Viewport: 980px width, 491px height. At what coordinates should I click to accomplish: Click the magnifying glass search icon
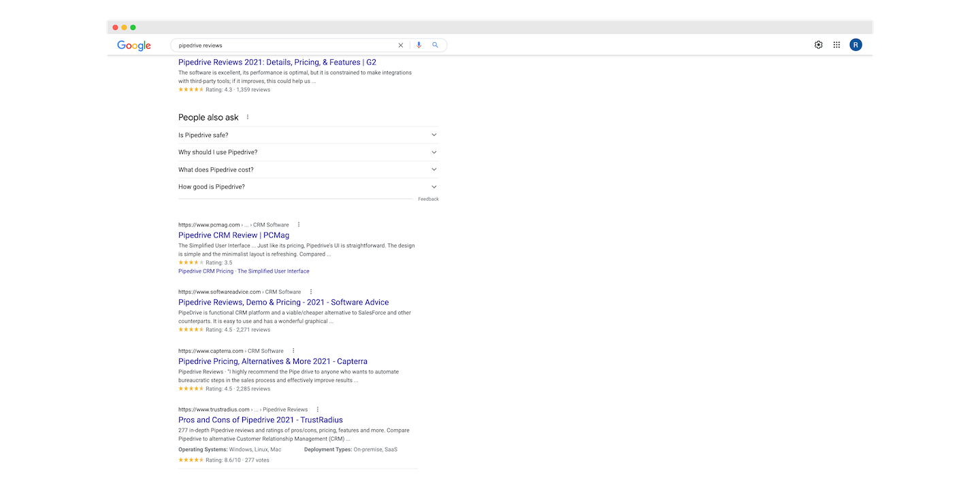436,45
